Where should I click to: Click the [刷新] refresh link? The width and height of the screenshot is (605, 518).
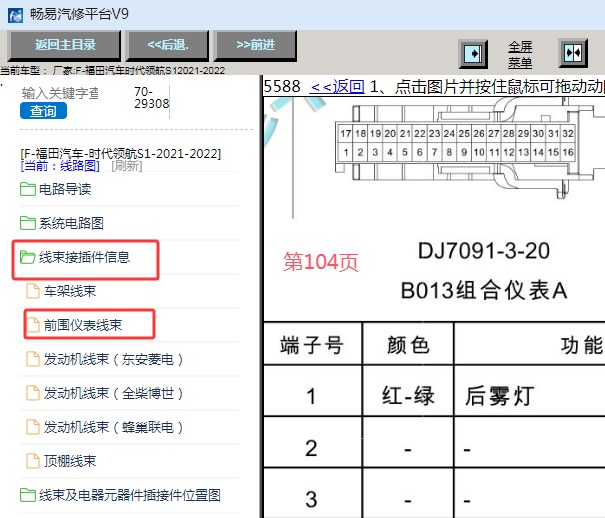tap(127, 166)
